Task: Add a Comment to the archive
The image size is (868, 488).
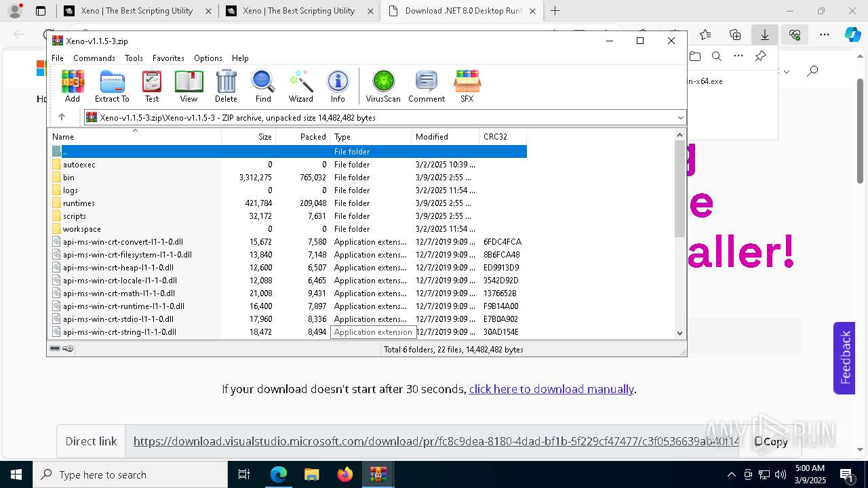Action: (427, 86)
